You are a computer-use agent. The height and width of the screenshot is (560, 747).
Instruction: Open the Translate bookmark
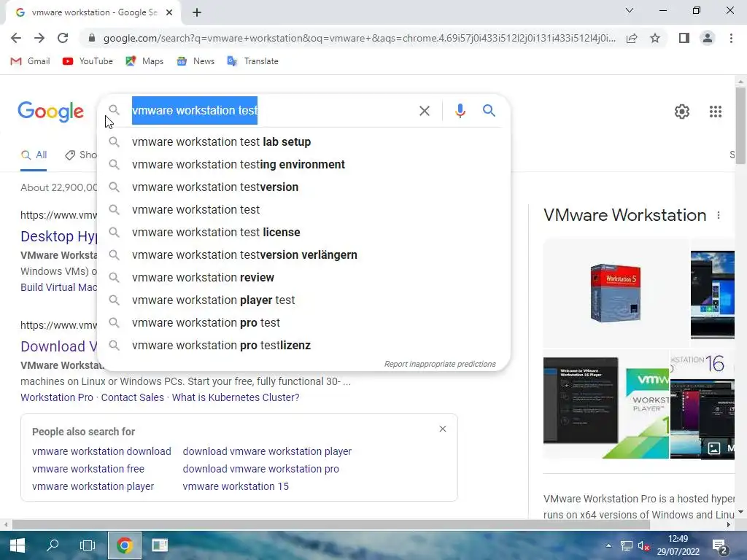252,61
